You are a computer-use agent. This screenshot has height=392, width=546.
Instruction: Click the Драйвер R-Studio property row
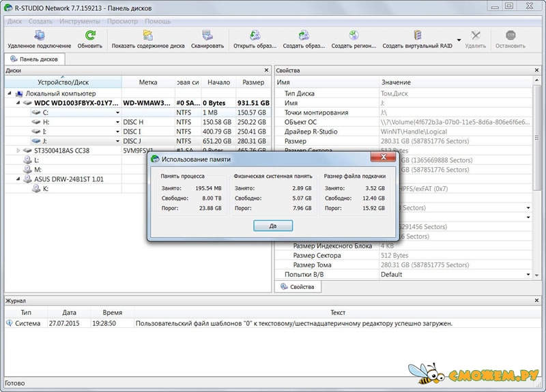(403, 132)
